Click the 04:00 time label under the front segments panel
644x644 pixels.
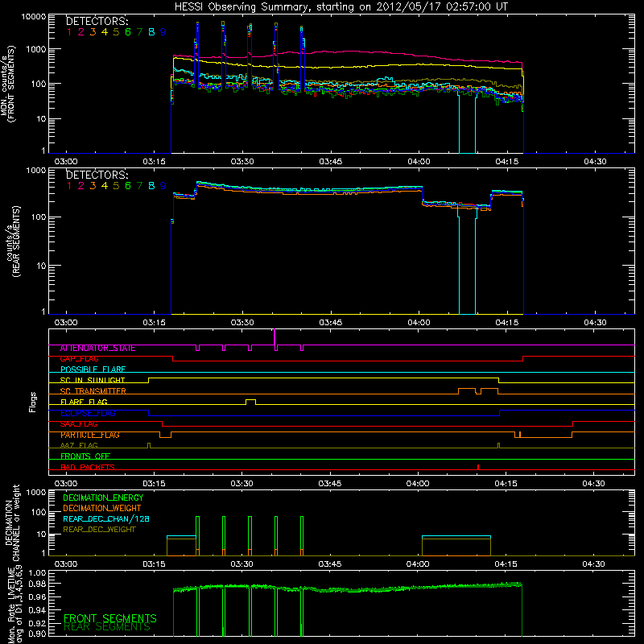click(419, 162)
